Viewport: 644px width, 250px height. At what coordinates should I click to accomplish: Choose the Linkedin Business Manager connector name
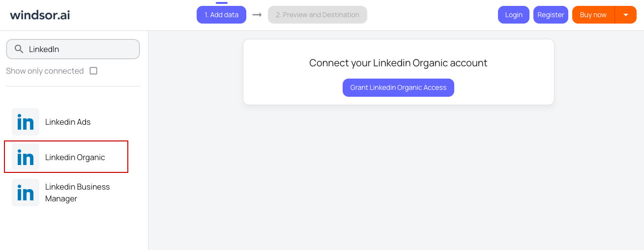click(x=77, y=193)
